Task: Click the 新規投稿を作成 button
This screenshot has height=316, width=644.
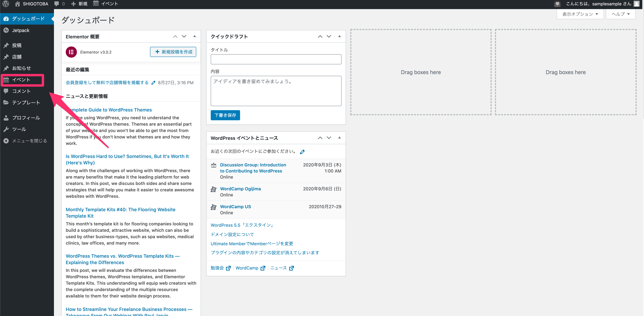Action: (x=173, y=52)
